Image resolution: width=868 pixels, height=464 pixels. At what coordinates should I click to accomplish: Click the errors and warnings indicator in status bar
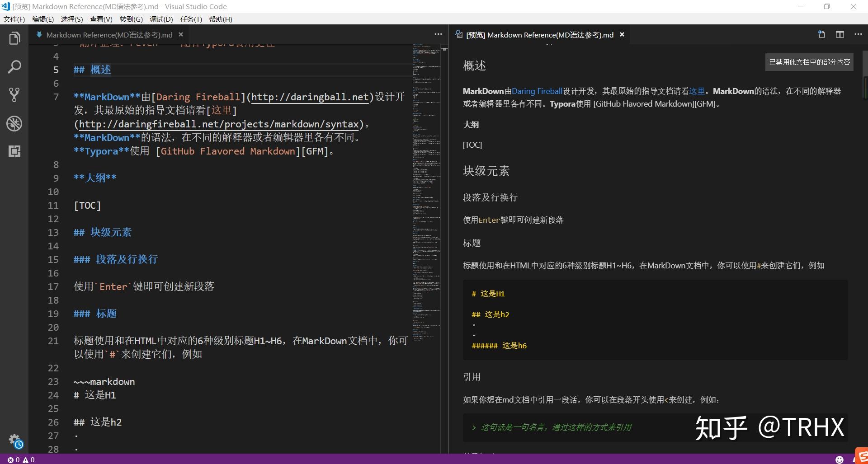pos(19,459)
